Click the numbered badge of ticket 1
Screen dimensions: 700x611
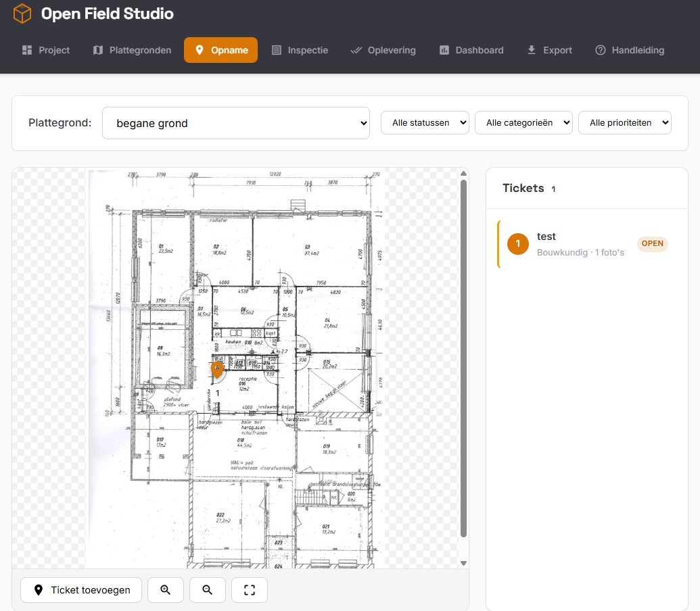[x=517, y=244]
